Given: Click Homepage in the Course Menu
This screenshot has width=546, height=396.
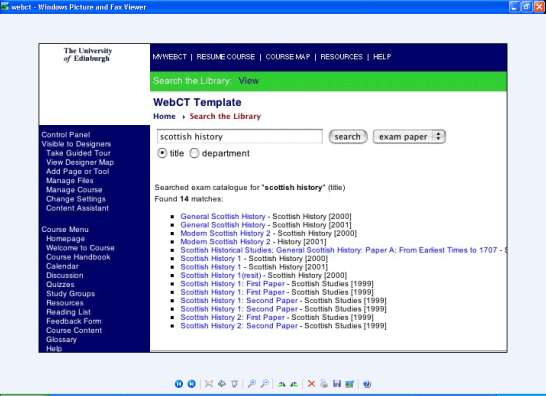Looking at the screenshot, I should click(65, 239).
